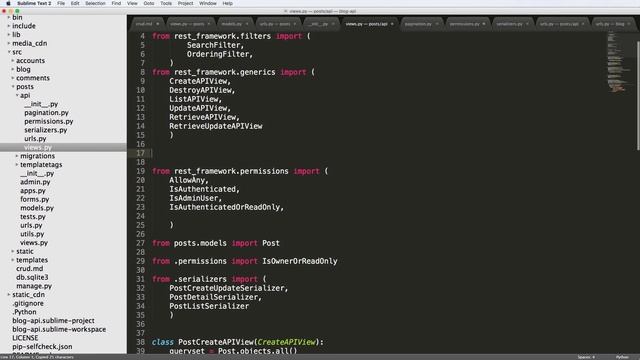Image resolution: width=640 pixels, height=360 pixels.
Task: Open admin.py in the sidebar
Action: pos(35,182)
